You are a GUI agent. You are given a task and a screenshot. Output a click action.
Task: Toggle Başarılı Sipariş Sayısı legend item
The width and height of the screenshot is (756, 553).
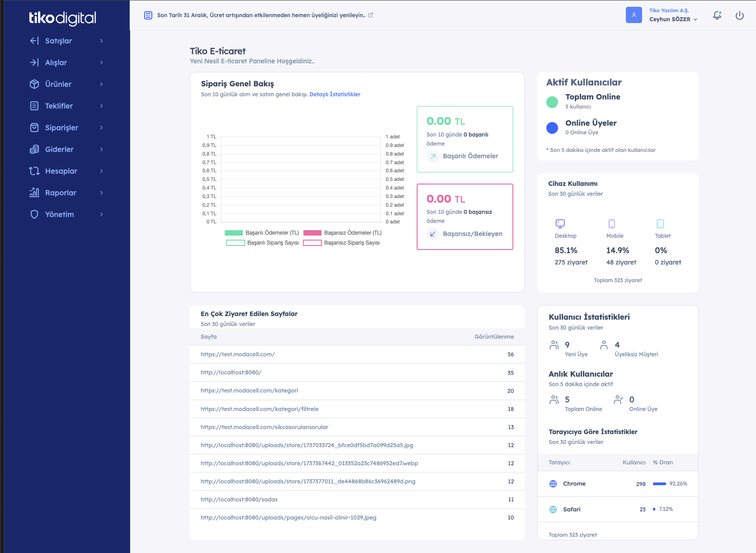click(263, 243)
